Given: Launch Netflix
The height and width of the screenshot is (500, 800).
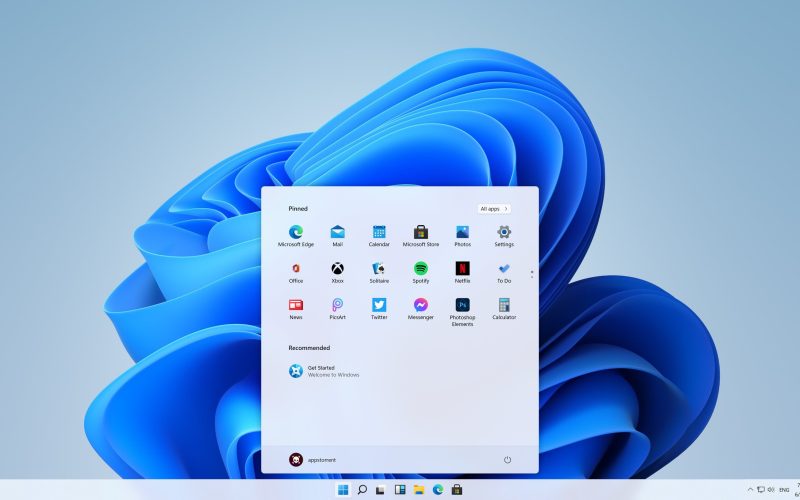Looking at the screenshot, I should point(462,272).
